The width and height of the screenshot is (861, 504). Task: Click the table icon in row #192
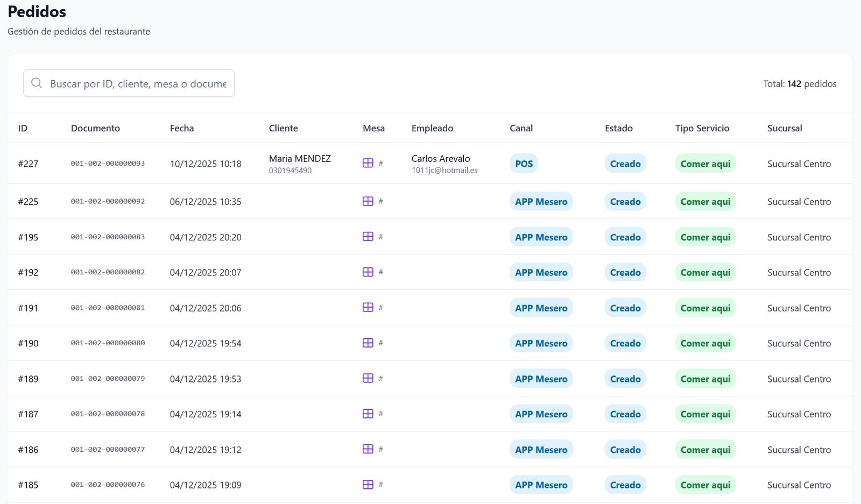tap(368, 272)
